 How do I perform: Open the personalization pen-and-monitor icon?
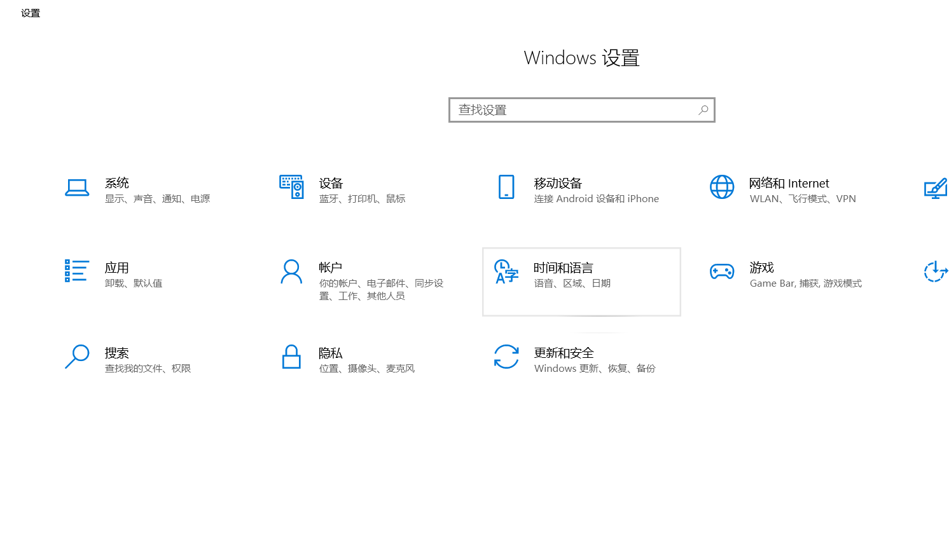(x=936, y=189)
